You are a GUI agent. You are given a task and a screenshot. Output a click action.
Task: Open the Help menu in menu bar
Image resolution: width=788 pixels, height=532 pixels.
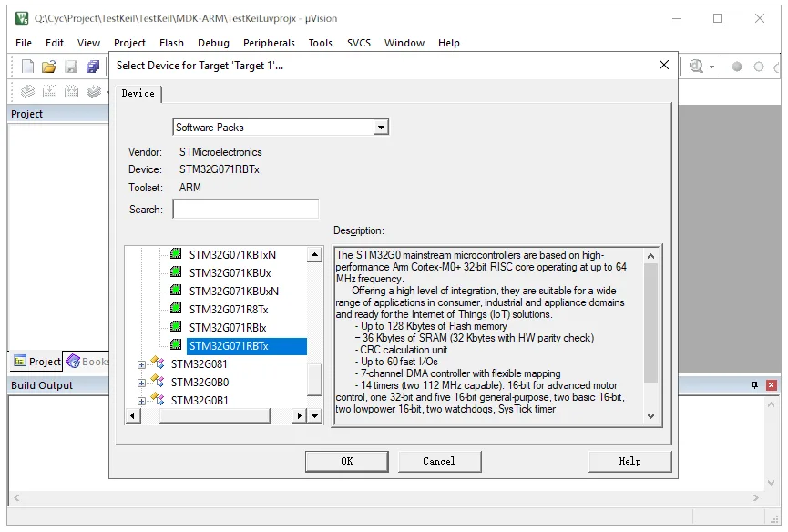click(x=449, y=43)
